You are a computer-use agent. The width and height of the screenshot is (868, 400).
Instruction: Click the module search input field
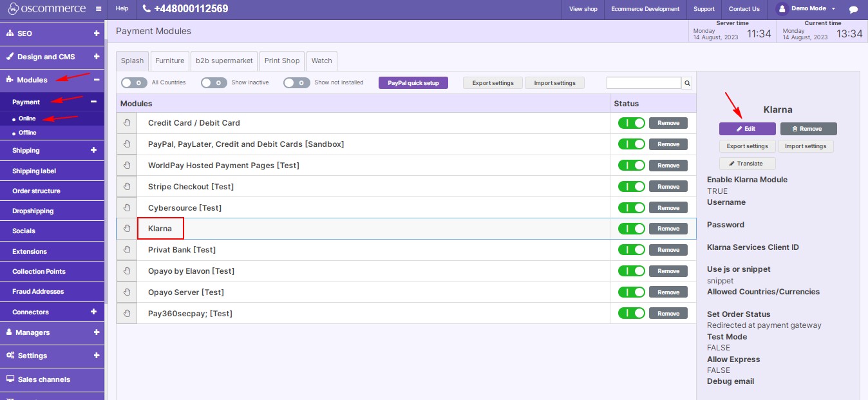tap(644, 83)
